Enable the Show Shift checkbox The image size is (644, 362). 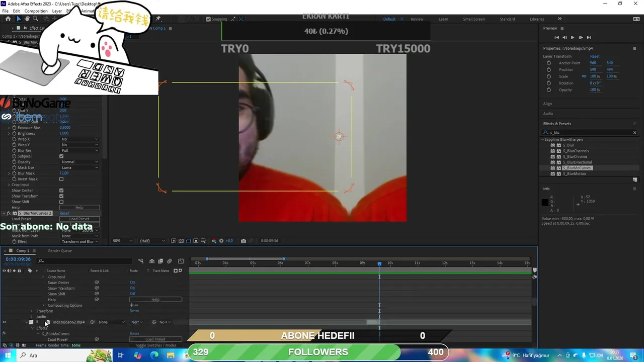pyautogui.click(x=61, y=202)
